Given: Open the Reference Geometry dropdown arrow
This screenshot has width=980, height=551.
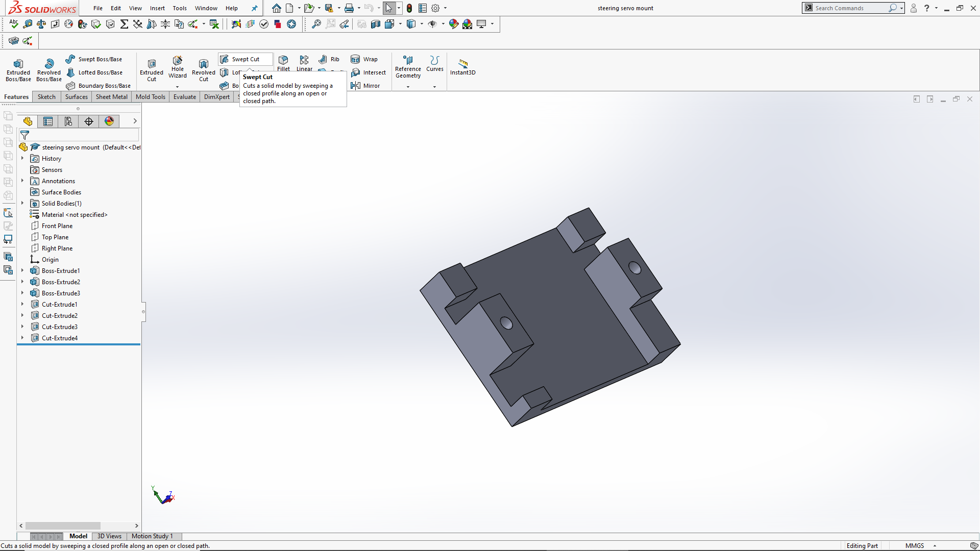Looking at the screenshot, I should (408, 87).
